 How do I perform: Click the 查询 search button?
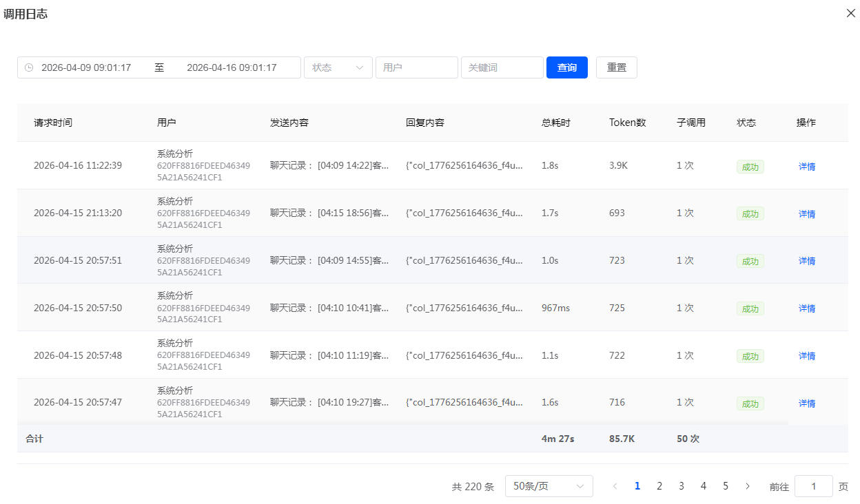coord(566,67)
